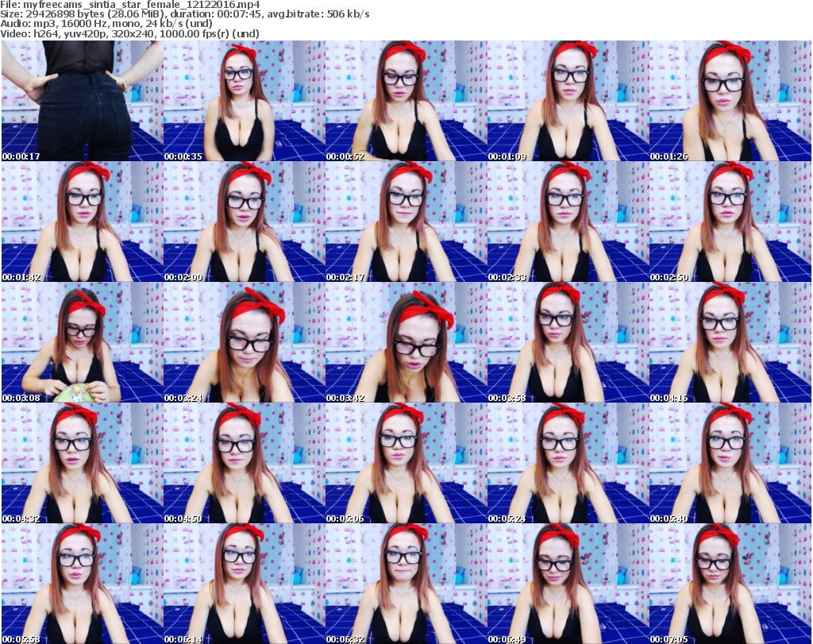
Task: Click the Audio mp3 info line
Action: [x=106, y=24]
